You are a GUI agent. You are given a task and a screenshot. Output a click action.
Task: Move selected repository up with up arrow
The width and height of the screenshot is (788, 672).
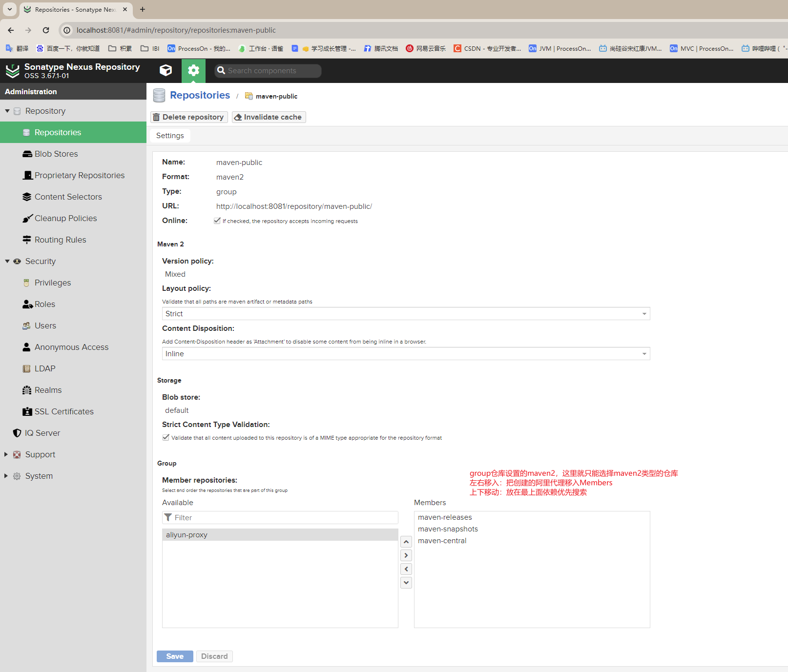click(x=406, y=542)
